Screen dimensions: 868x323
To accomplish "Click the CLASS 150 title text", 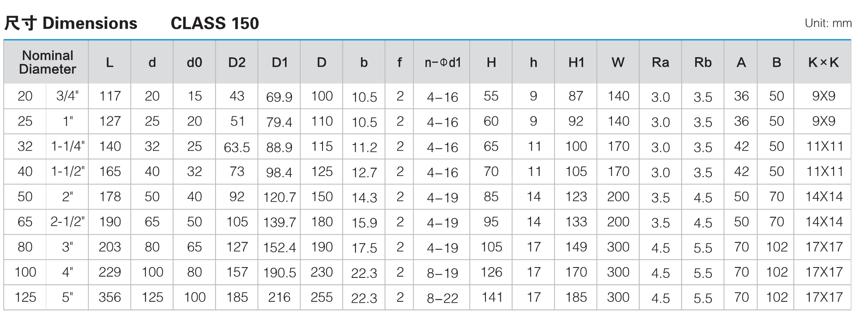I will (x=215, y=23).
